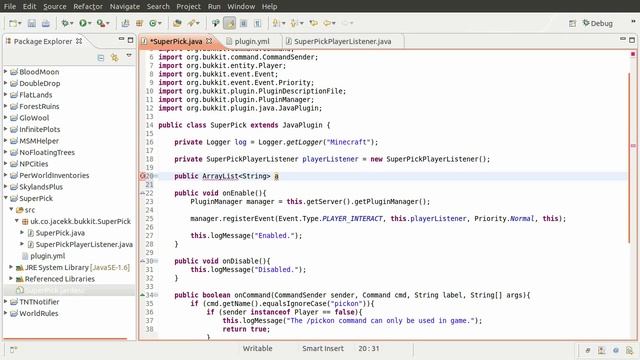Click the editor vertical scrollbar
The width and height of the screenshot is (640, 360).
[x=629, y=158]
